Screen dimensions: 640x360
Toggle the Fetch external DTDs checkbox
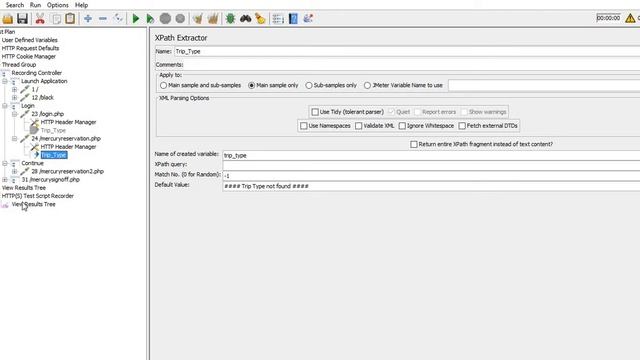tap(462, 126)
